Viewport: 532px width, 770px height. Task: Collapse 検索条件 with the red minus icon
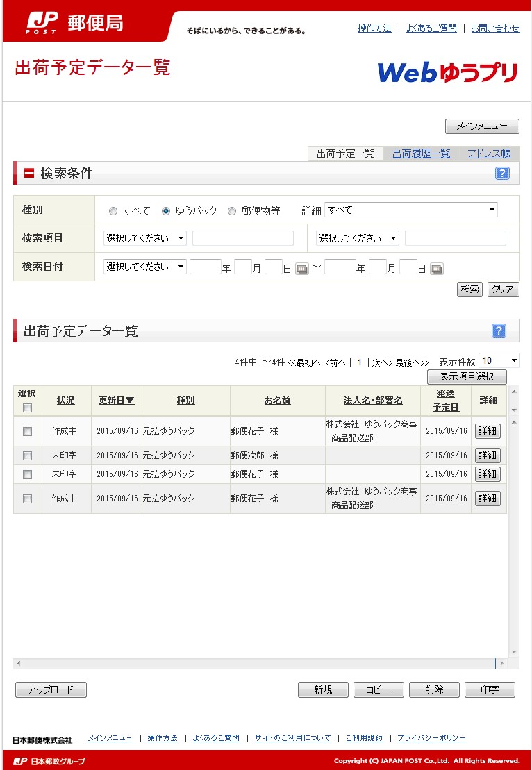(x=29, y=174)
